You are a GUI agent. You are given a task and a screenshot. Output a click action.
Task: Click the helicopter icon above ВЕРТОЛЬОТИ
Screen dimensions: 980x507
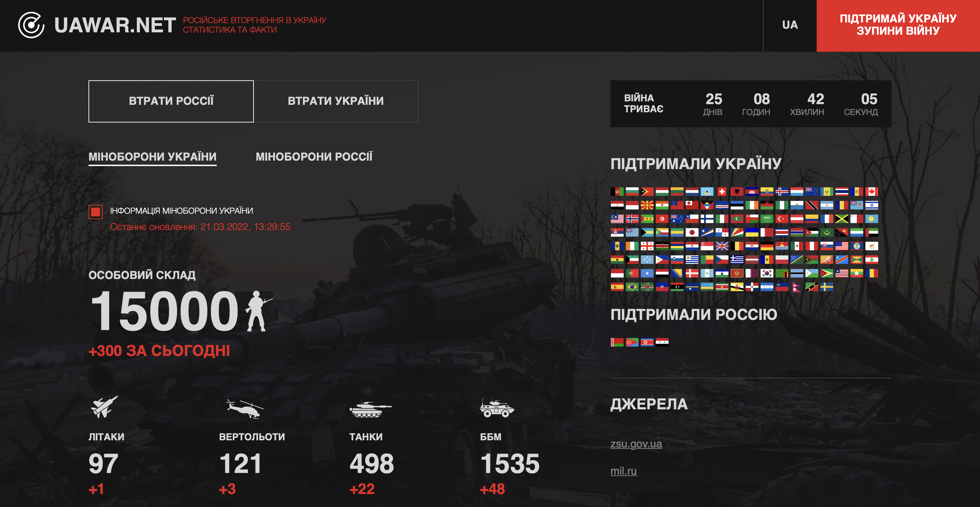point(244,408)
